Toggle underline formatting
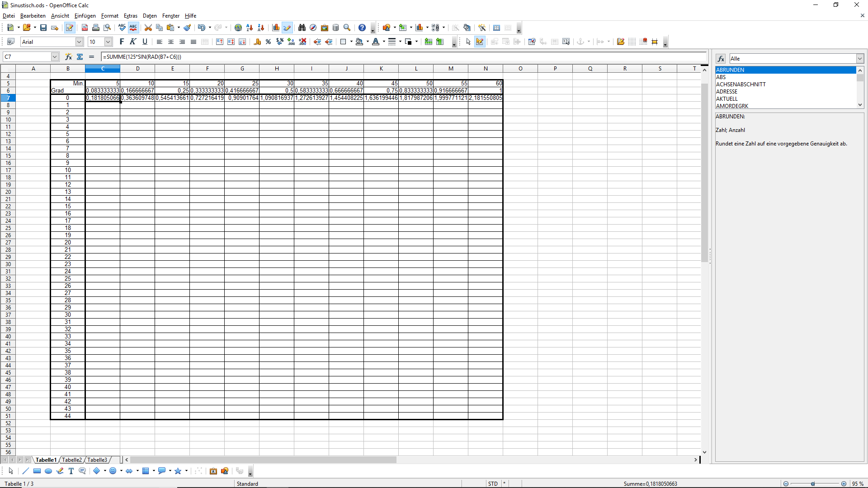The width and height of the screenshot is (868, 488). tap(145, 42)
